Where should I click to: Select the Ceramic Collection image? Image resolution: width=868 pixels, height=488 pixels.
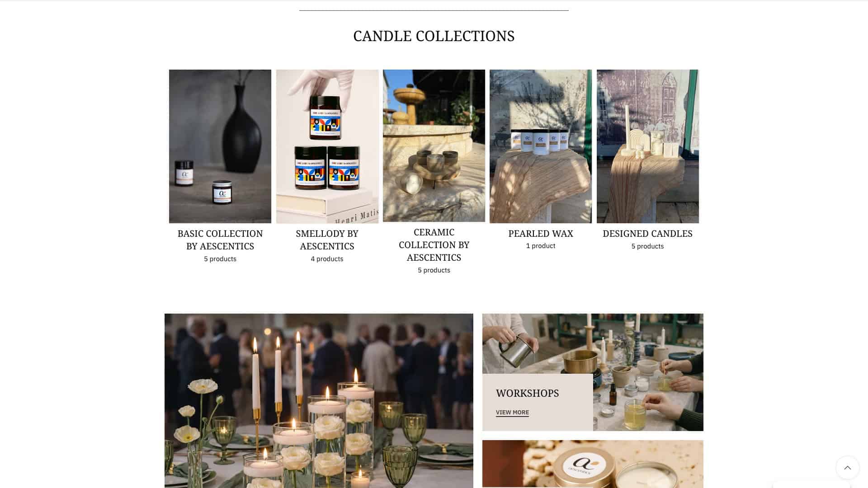pos(434,145)
